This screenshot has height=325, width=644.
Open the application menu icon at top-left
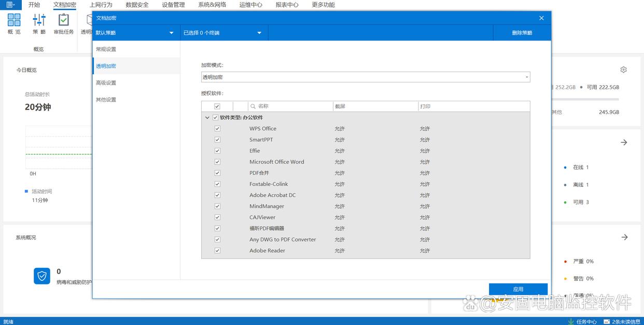10,5
